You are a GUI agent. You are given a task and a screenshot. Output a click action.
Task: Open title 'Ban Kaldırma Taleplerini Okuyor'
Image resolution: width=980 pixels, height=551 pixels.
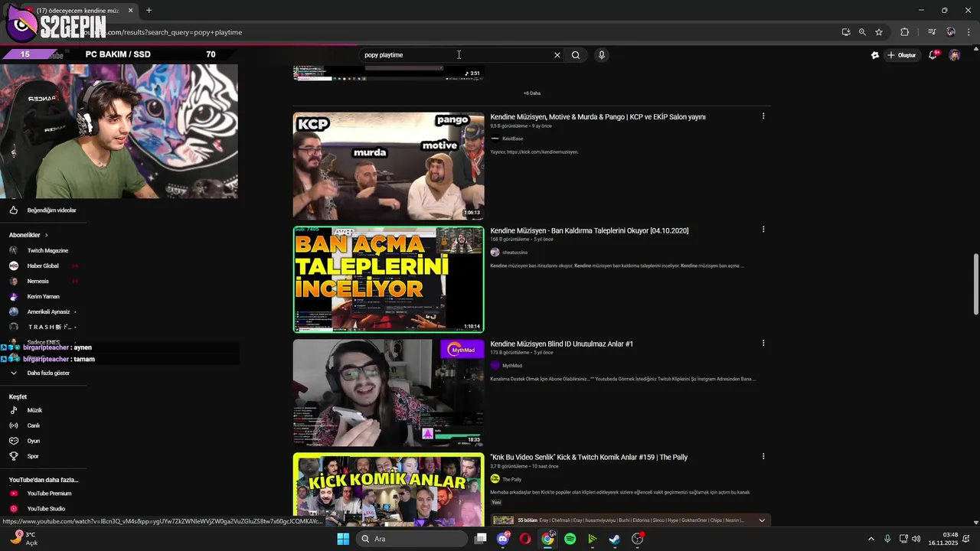coord(590,230)
